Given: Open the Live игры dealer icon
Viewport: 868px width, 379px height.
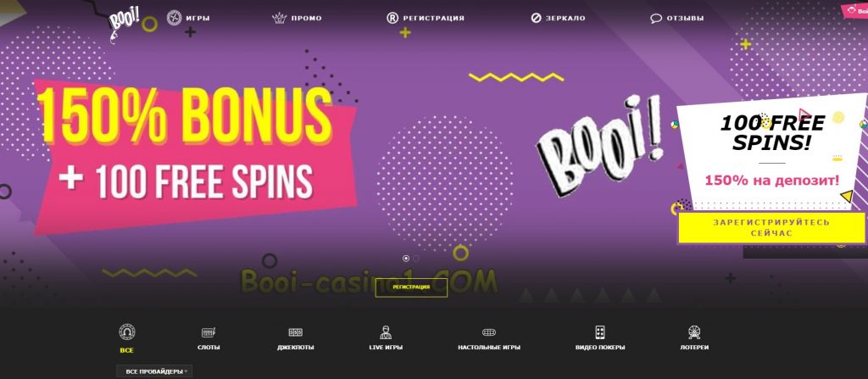Looking at the screenshot, I should click(x=386, y=332).
